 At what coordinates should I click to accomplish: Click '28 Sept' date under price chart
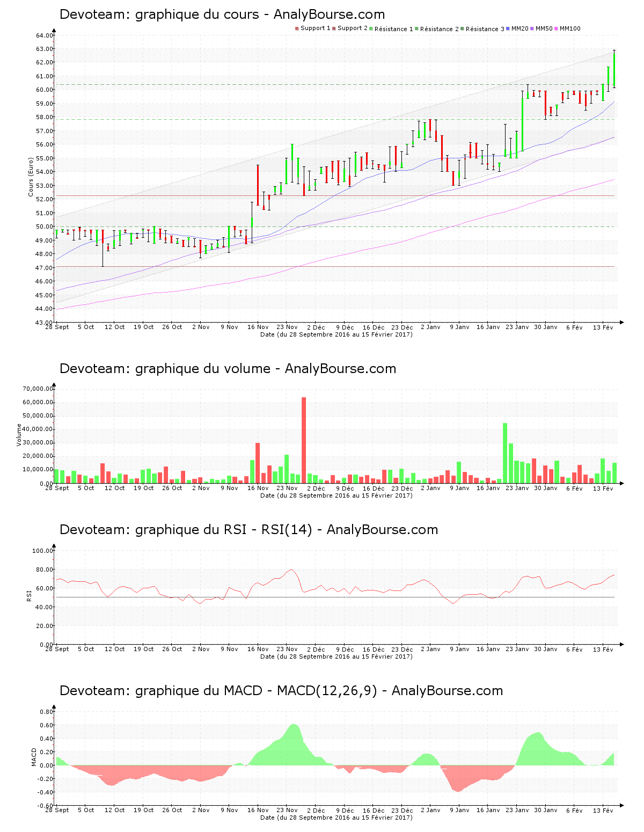(x=57, y=327)
